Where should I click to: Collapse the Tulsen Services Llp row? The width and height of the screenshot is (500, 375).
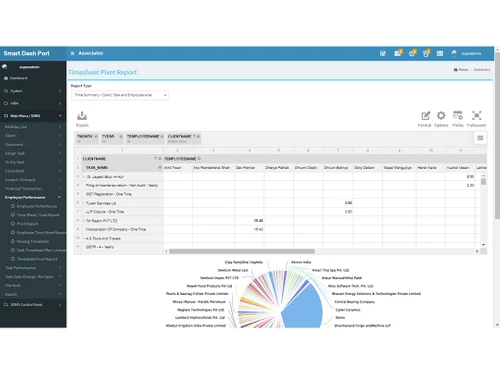coord(84,203)
